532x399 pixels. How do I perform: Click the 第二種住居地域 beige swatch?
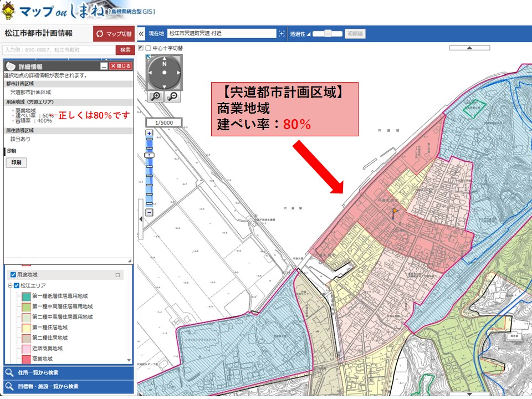pyautogui.click(x=27, y=338)
